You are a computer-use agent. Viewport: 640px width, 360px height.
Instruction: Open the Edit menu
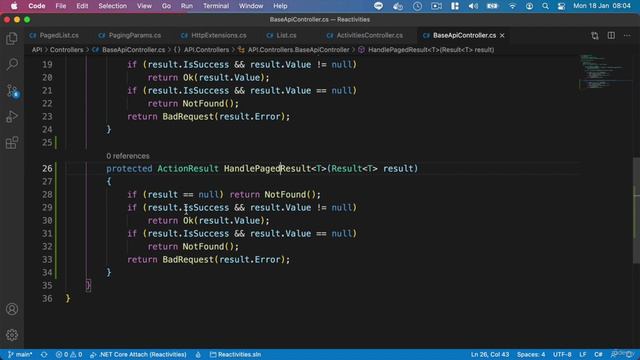point(82,6)
